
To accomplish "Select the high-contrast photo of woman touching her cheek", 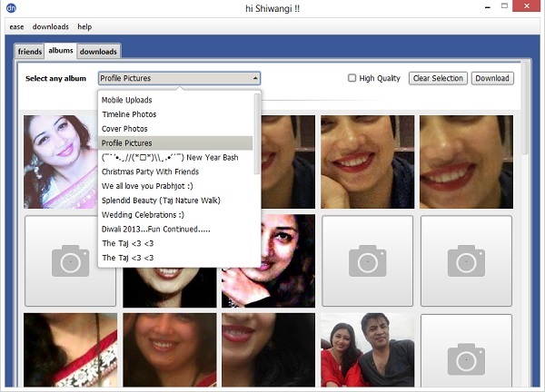I will click(288, 260).
